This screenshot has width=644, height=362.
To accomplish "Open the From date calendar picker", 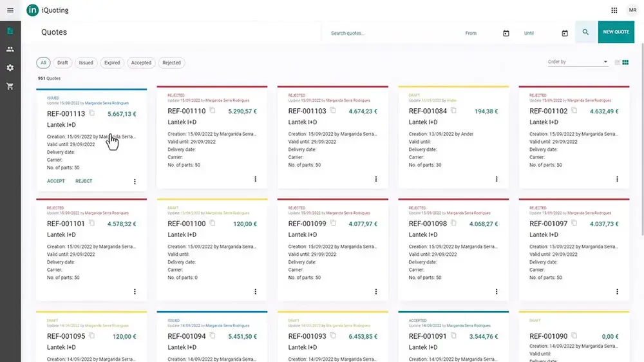I will click(x=506, y=33).
